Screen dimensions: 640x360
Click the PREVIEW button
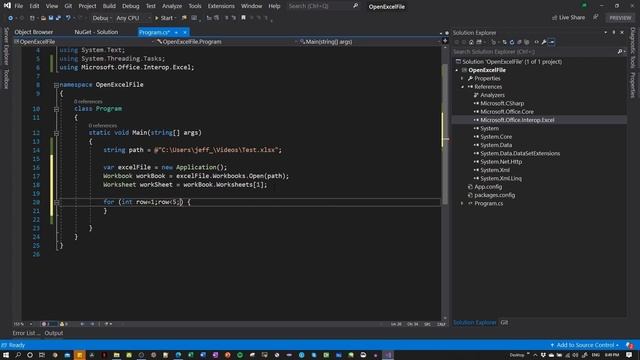pos(620,18)
